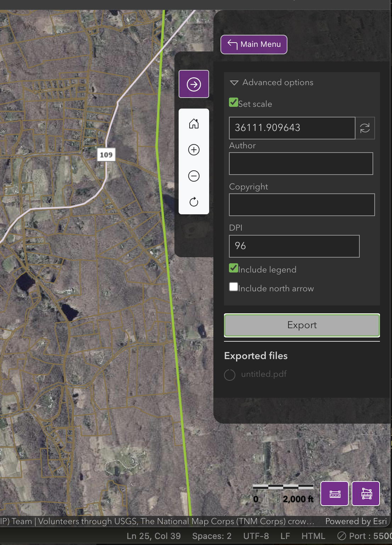
Task: Enable Include north arrow checkbox
Action: point(234,287)
